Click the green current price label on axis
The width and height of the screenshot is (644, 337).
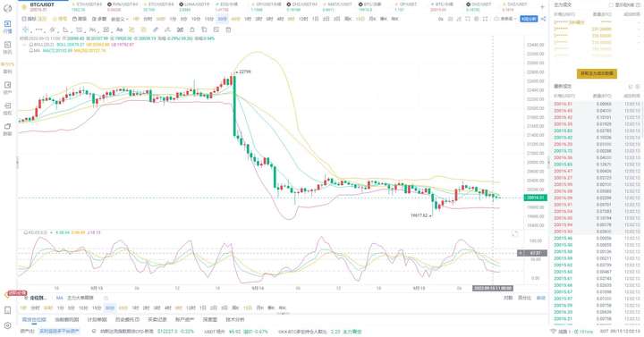535,198
